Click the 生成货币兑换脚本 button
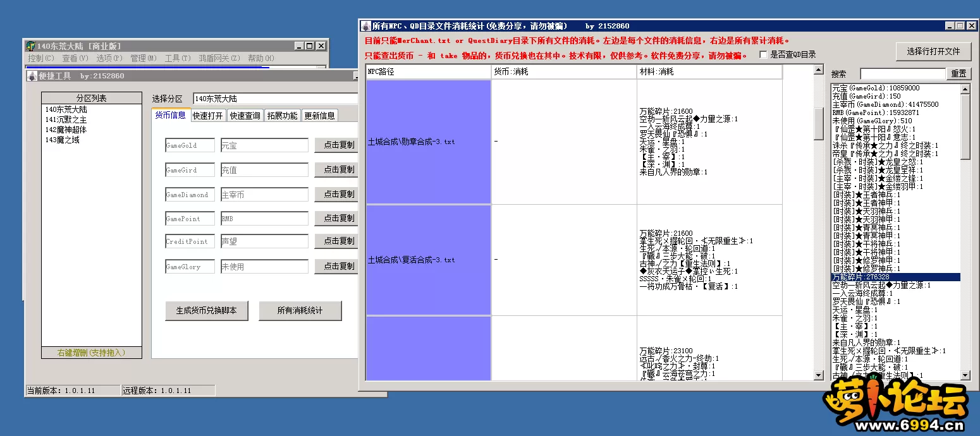Image resolution: width=980 pixels, height=436 pixels. [x=206, y=311]
